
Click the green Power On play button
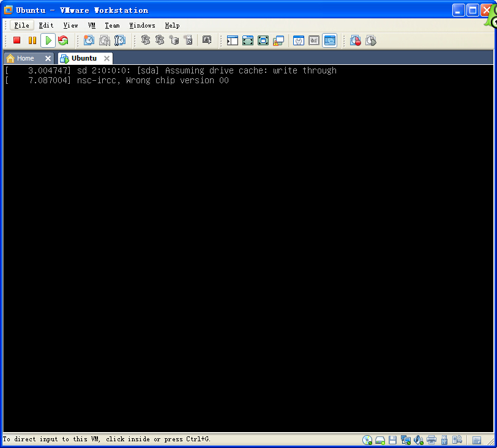[x=48, y=40]
